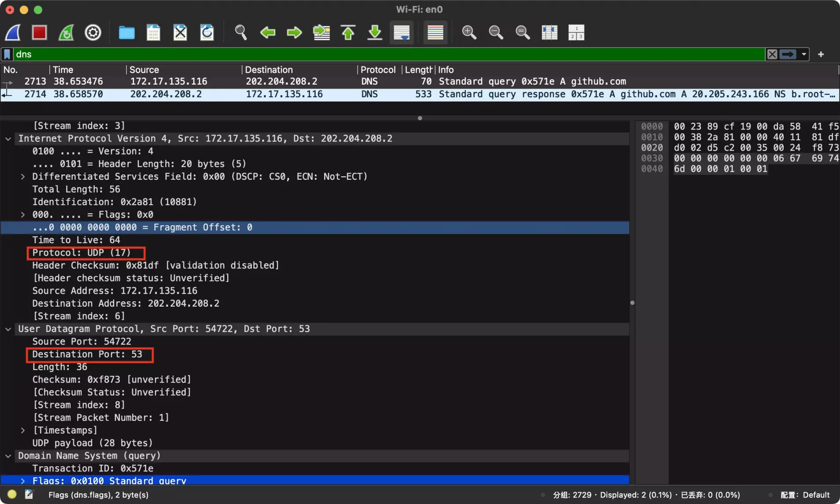840x504 pixels.
Task: Apply the display filter arrow button
Action: pos(788,54)
